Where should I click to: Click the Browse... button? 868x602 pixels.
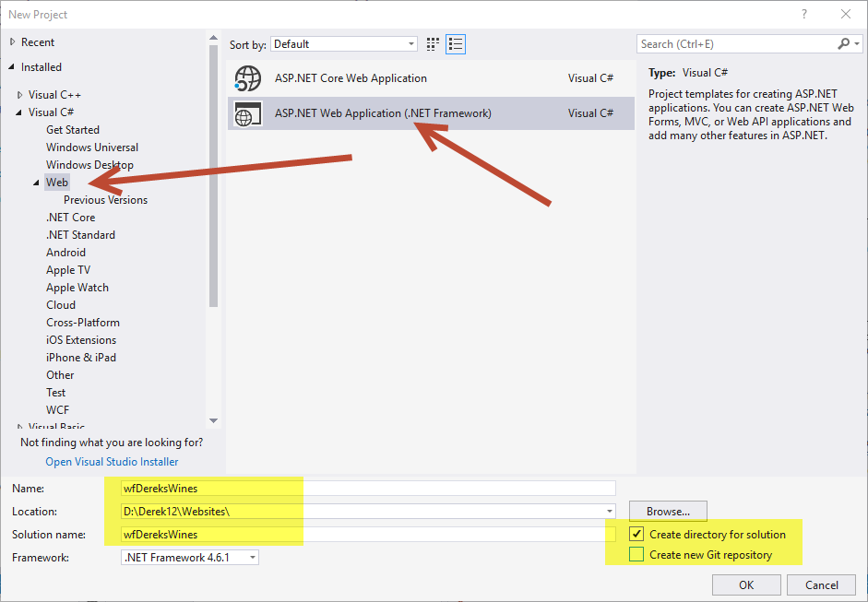[668, 512]
